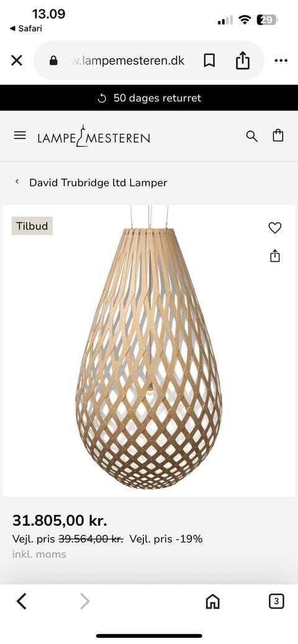
Task: Open the wooden pendant lamp product image
Action: 149,351
